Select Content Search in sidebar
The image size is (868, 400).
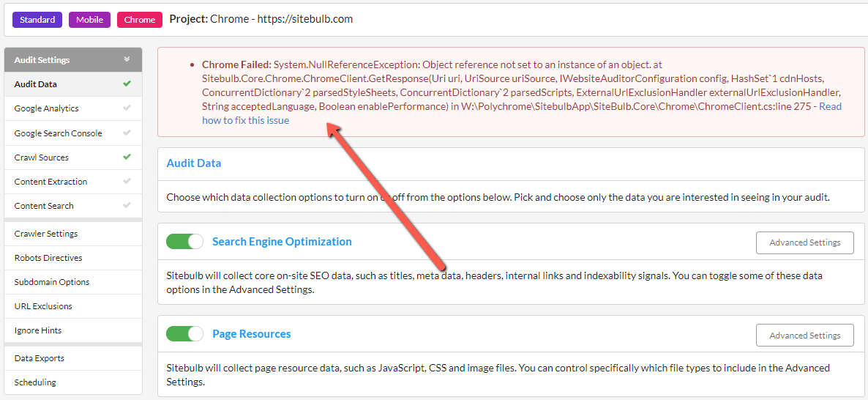pyautogui.click(x=72, y=206)
